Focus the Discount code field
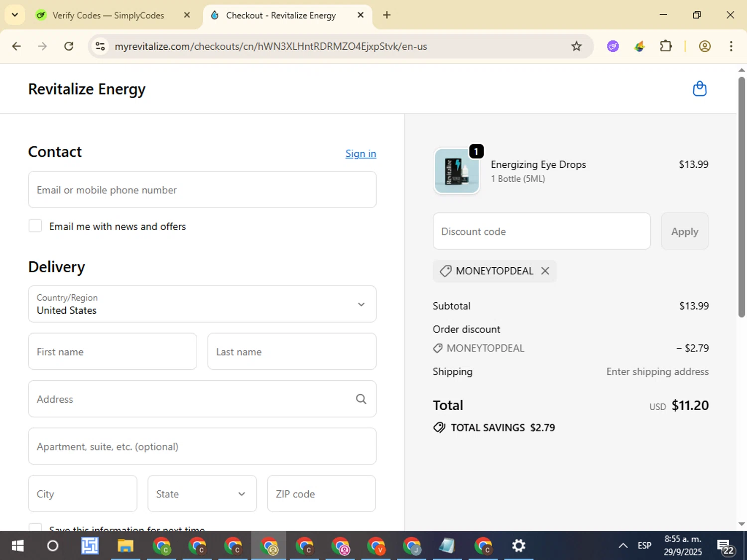This screenshot has height=560, width=747. [x=541, y=231]
